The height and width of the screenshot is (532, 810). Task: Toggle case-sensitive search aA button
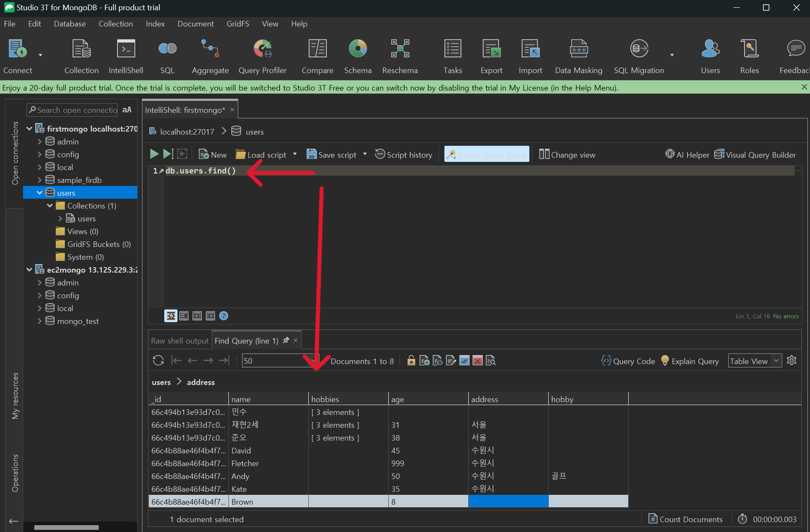point(127,110)
